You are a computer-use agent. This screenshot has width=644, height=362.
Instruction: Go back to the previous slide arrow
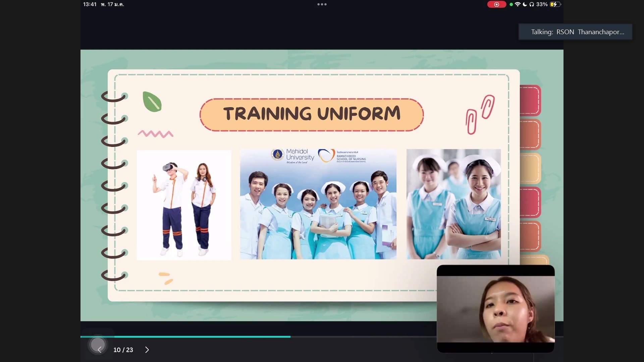(99, 350)
